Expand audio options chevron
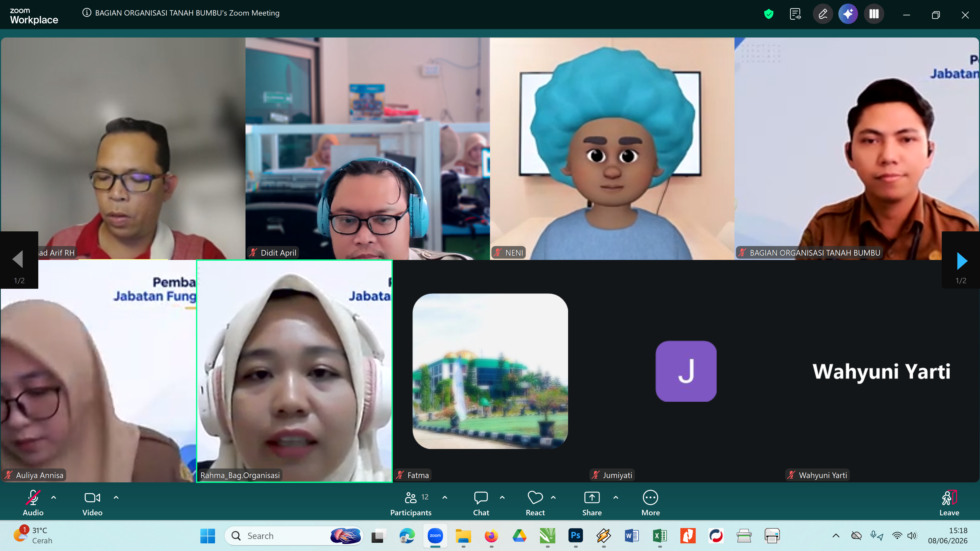Viewport: 980px width, 551px height. [x=54, y=497]
